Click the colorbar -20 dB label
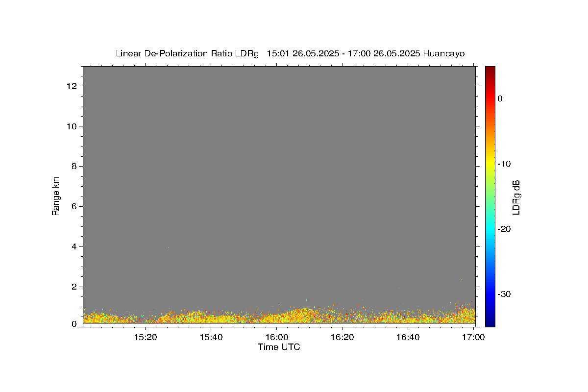The image size is (588, 392). click(504, 229)
